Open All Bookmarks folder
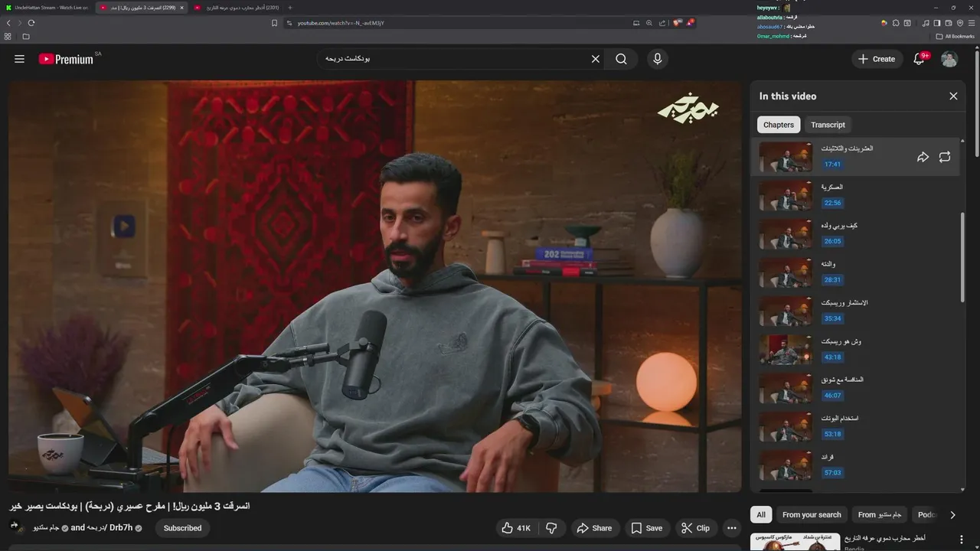 coord(955,36)
